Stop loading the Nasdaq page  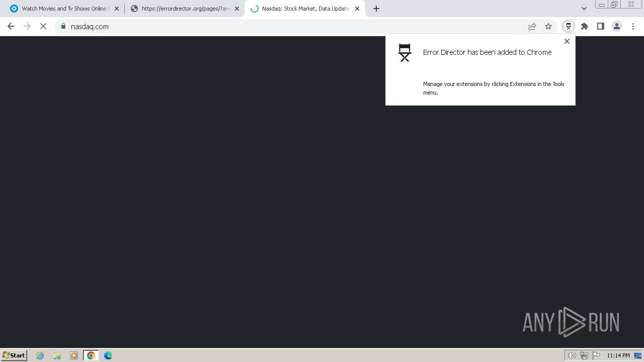(x=43, y=26)
